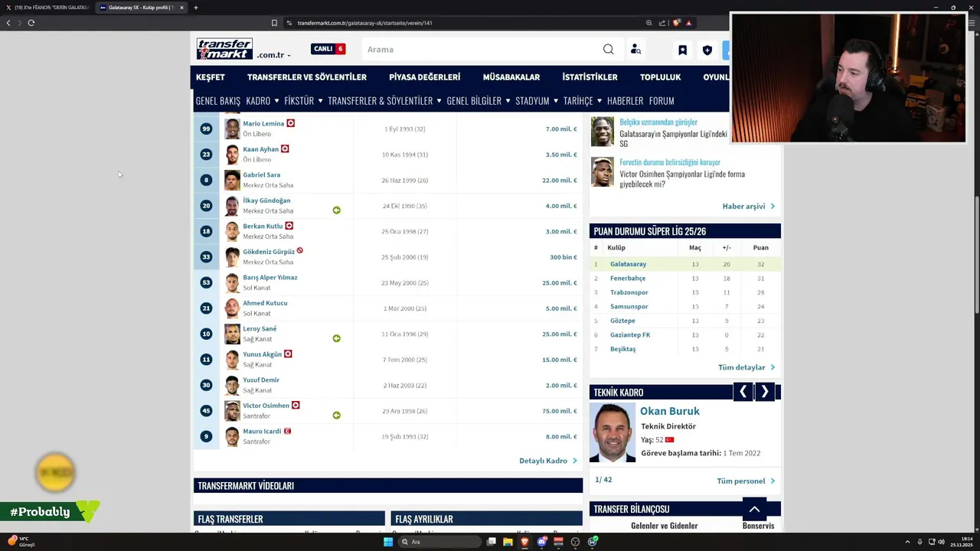Click the Transfermarkt logo
980x551 pixels.
pos(224,49)
